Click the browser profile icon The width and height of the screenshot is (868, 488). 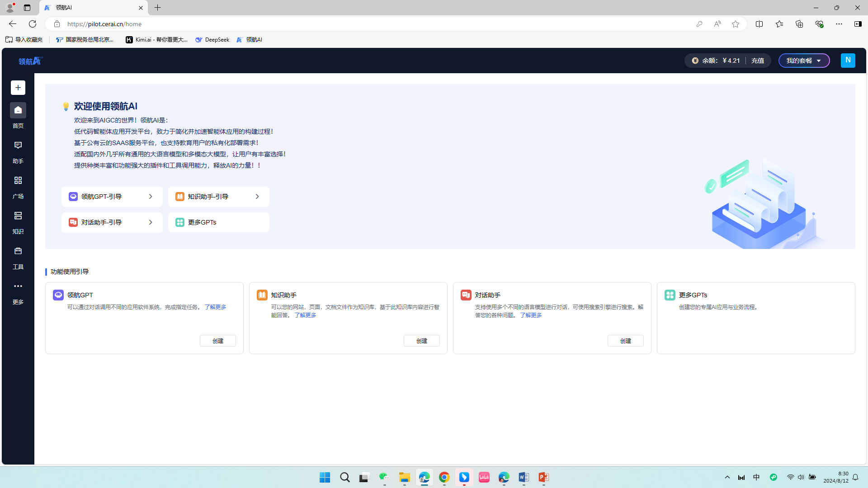[9, 8]
